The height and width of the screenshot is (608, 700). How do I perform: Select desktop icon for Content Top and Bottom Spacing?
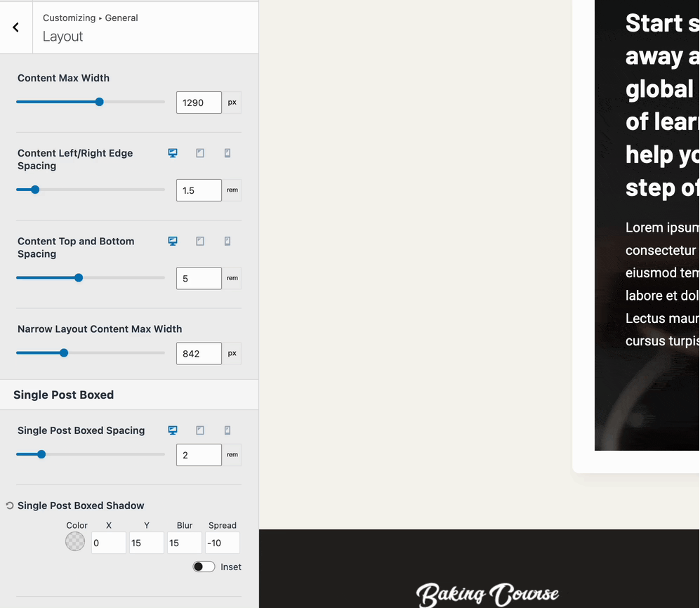(172, 241)
